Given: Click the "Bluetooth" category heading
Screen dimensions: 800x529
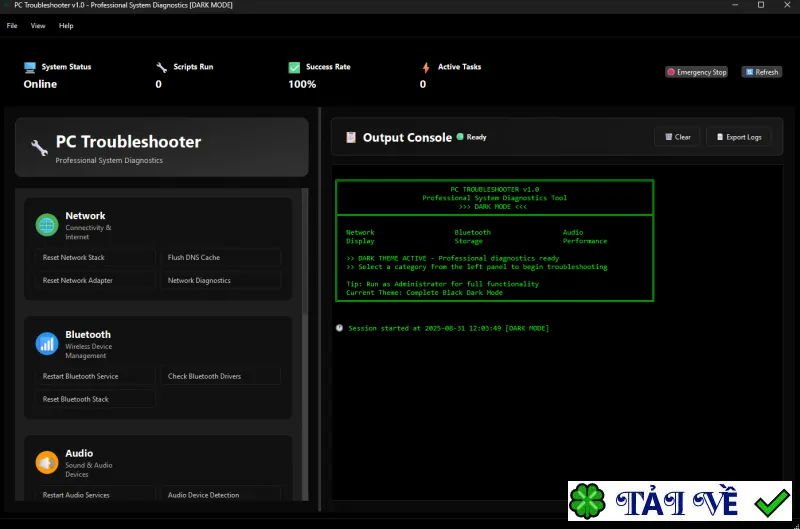Looking at the screenshot, I should [x=88, y=335].
